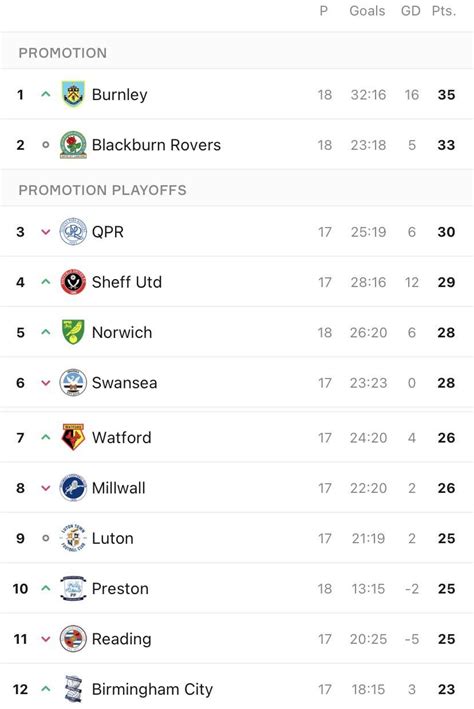Click the Luton Town crest

click(x=73, y=538)
